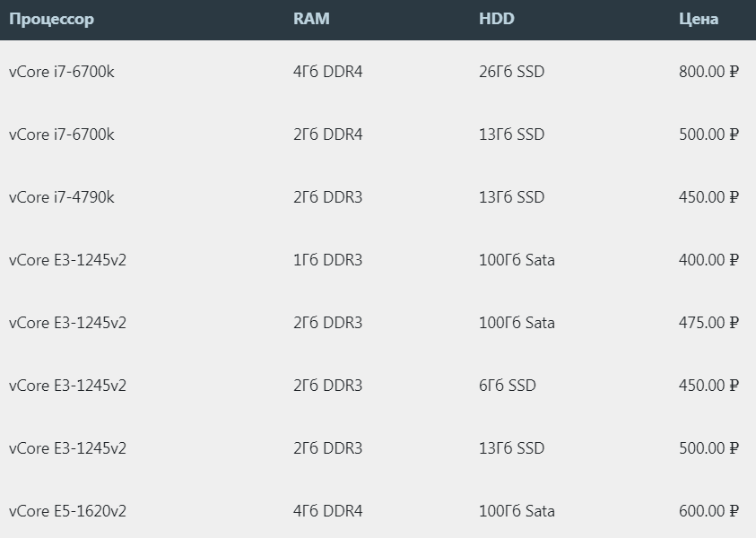Click the HDD column header
This screenshot has height=538, width=756.
pyautogui.click(x=497, y=19)
